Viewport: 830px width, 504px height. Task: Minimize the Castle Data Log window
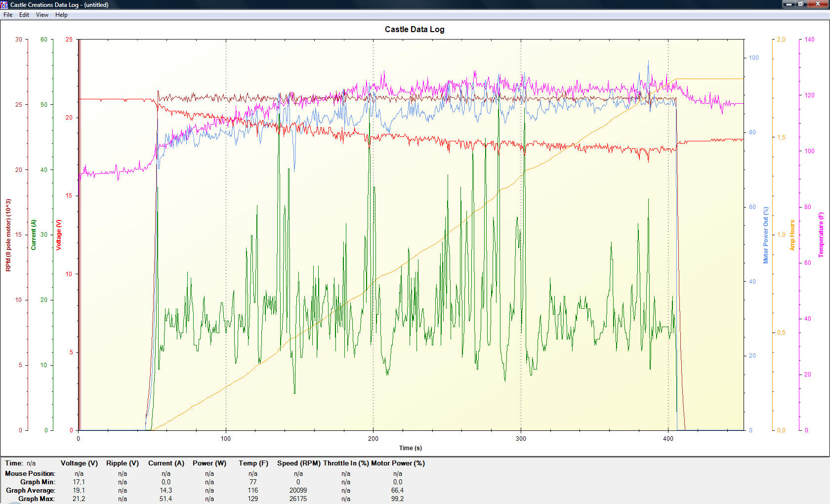pos(789,4)
